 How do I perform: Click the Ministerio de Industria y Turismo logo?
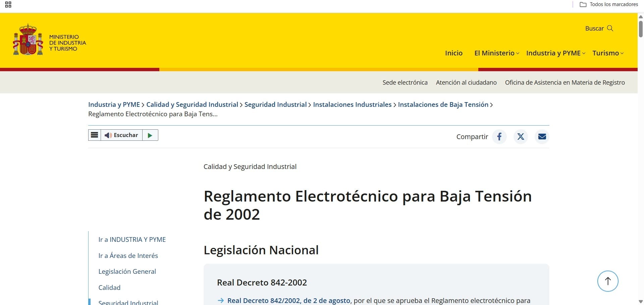point(50,40)
